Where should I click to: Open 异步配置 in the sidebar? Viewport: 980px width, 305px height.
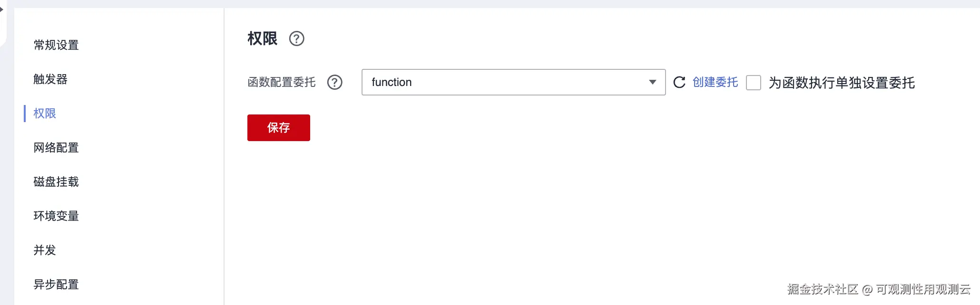click(56, 285)
